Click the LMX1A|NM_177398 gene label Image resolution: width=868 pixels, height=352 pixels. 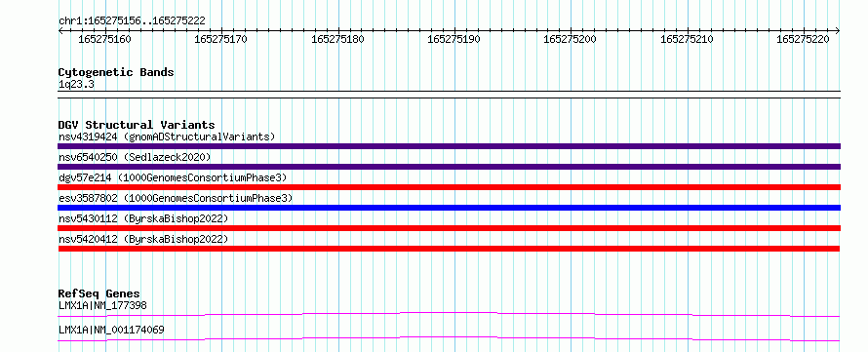click(102, 305)
